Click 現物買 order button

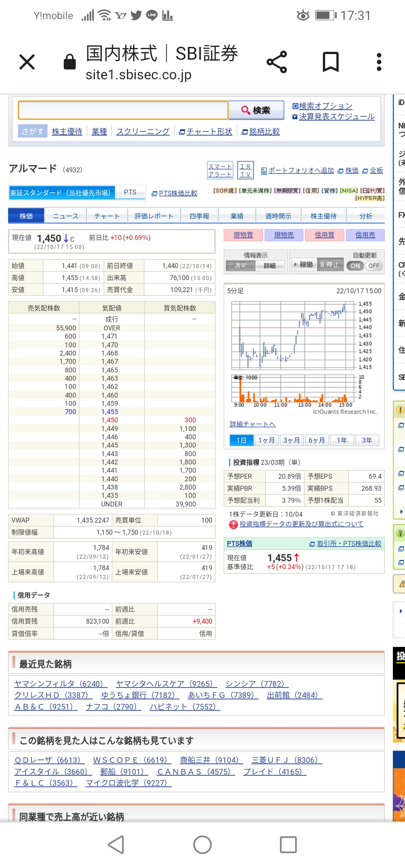coord(243,235)
